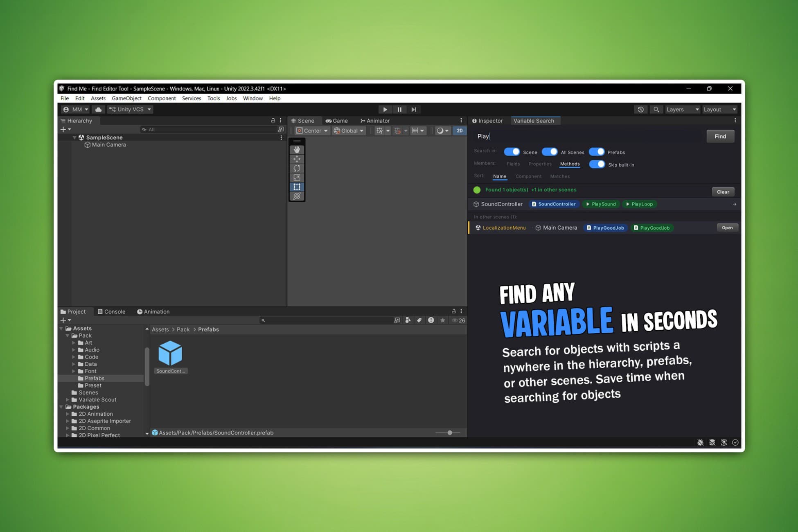Collapse the Packages tree
798x532 pixels.
pyautogui.click(x=61, y=407)
